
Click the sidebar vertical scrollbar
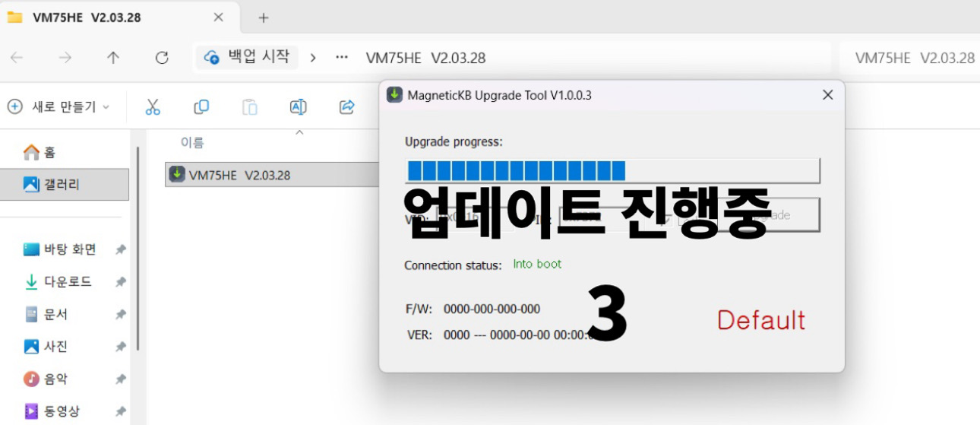(x=138, y=247)
